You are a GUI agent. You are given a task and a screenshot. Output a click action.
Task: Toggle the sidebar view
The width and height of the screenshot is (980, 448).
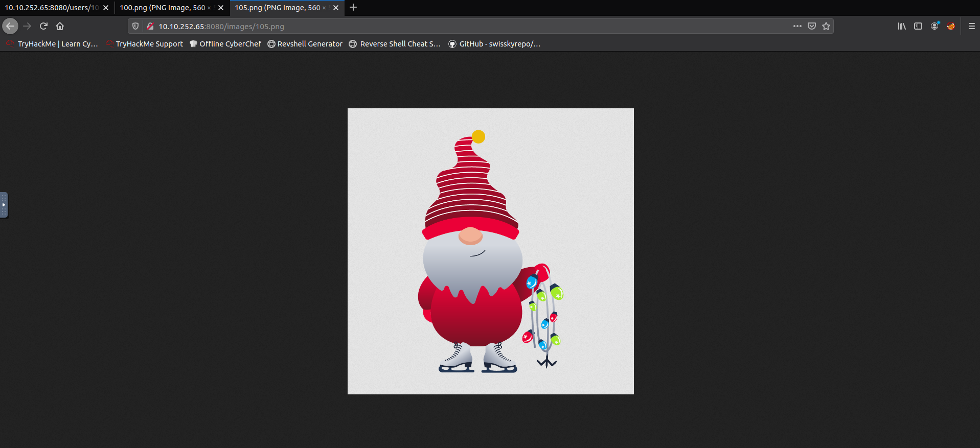(x=918, y=26)
